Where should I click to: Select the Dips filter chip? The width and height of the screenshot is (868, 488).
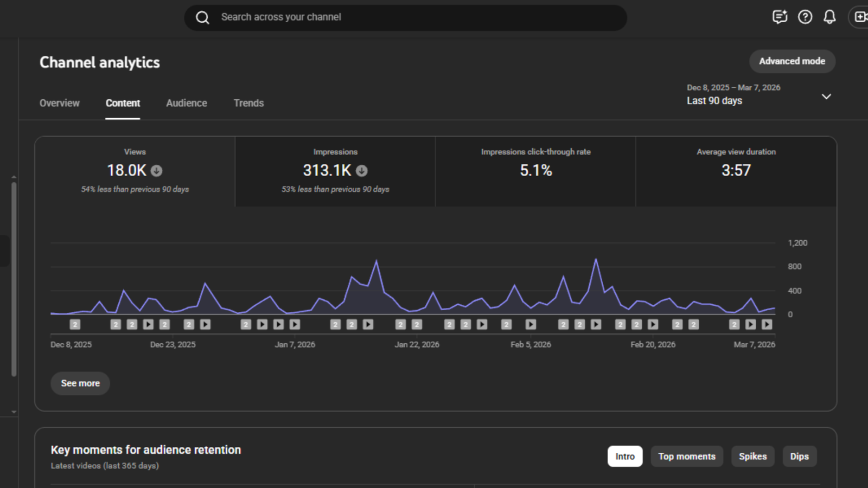[x=799, y=457]
